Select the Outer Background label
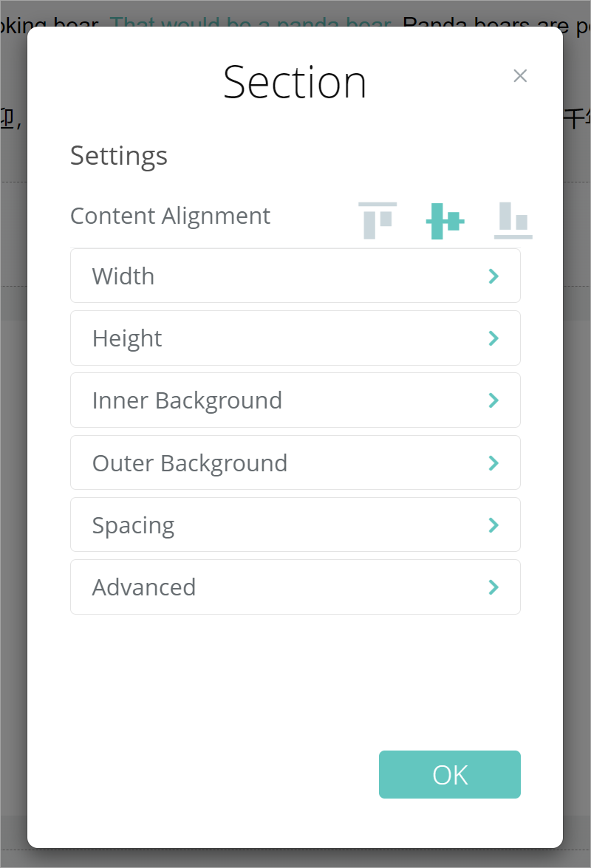This screenshot has width=591, height=868. [x=190, y=463]
